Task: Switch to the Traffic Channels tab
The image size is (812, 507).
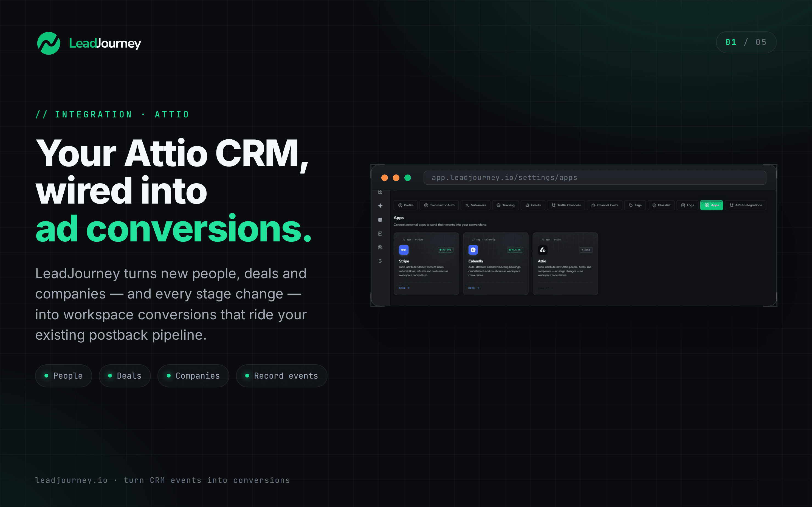Action: pos(566,205)
